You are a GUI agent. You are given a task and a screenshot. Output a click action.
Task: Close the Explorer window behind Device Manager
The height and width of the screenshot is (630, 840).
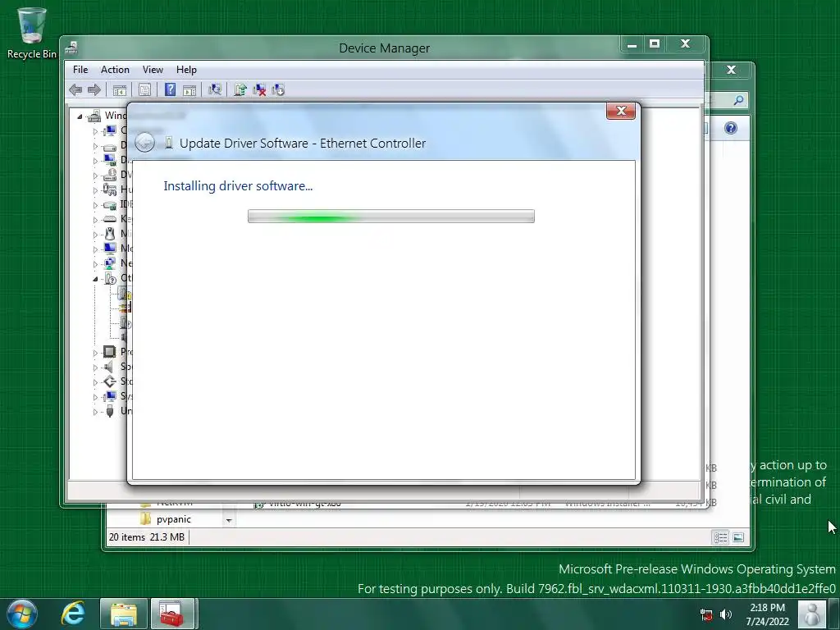click(731, 70)
